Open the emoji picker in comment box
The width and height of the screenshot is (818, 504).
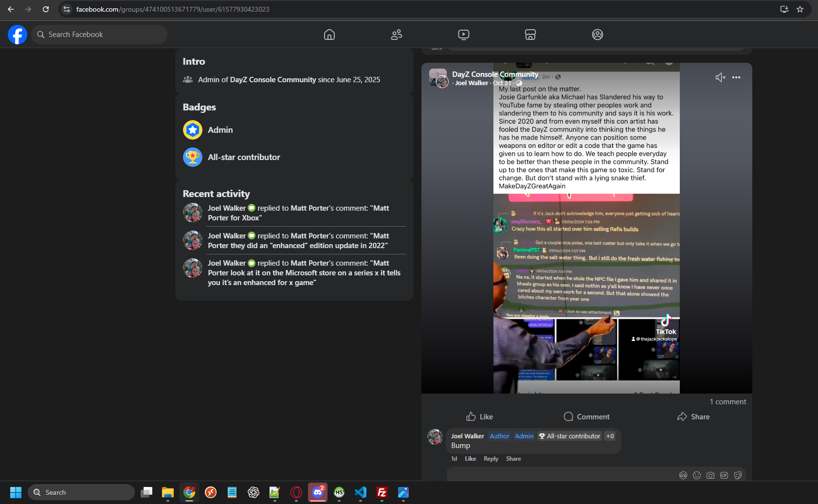pos(697,475)
